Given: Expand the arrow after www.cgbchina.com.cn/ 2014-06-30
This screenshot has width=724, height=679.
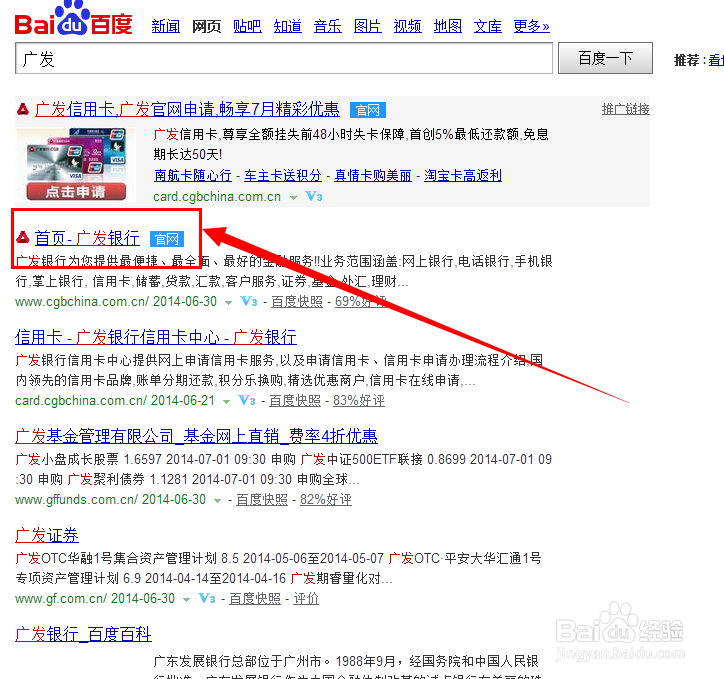Looking at the screenshot, I should point(228,303).
